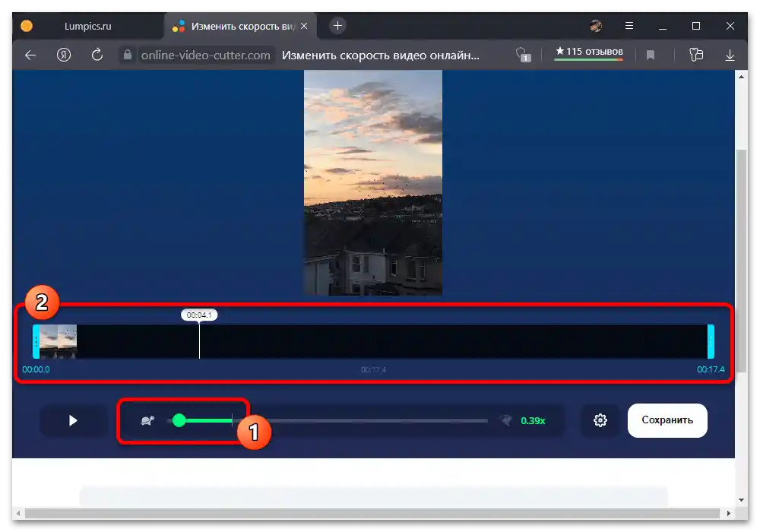Click the horizontal scrollbar thumb
Image resolution: width=760 pixels, height=532 pixels.
[x=372, y=513]
